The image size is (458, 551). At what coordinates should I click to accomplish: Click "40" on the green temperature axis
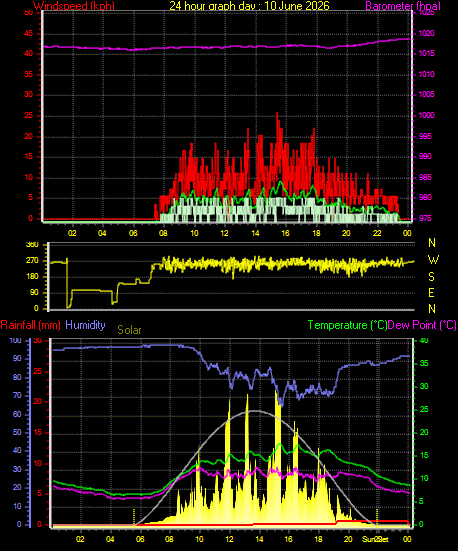(424, 341)
